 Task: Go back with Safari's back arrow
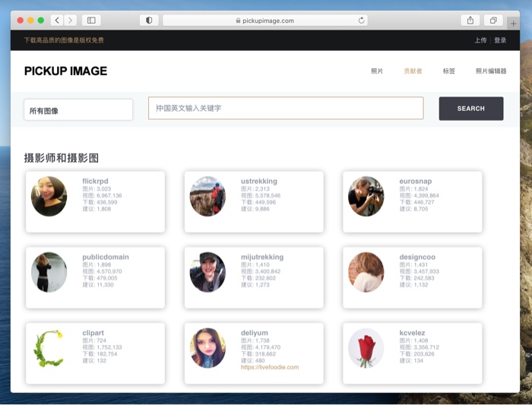tap(57, 21)
